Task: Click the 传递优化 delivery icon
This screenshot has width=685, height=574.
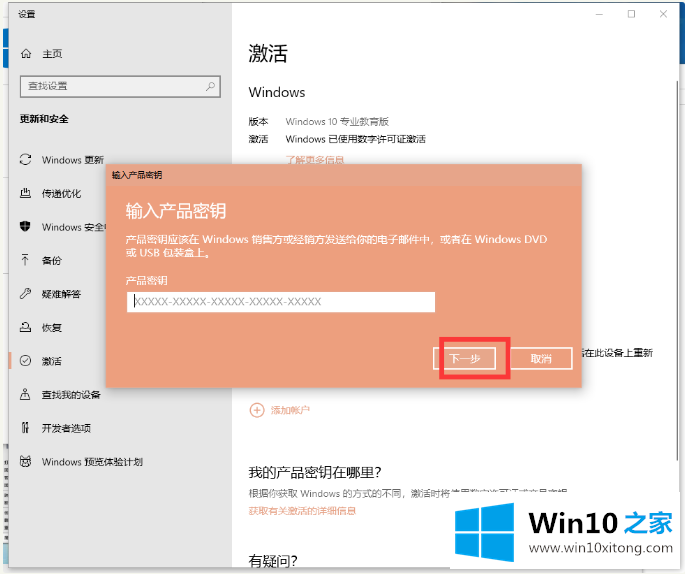Action: (x=26, y=193)
